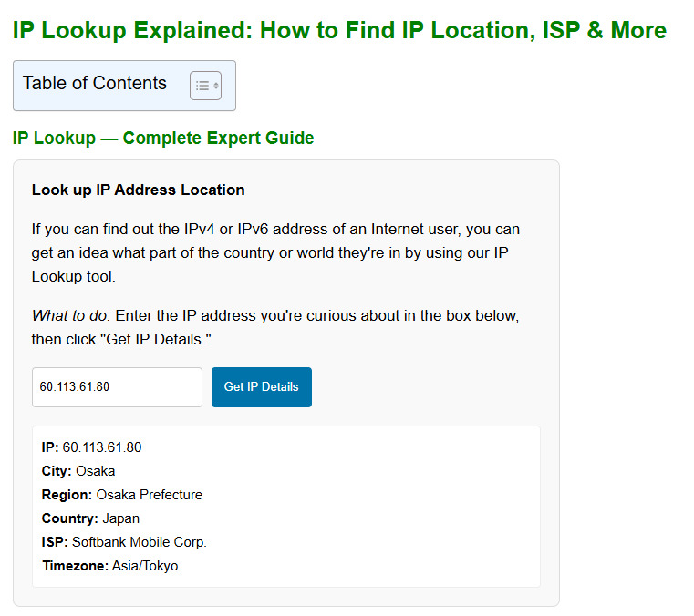Click the bold Country: label
Screen dimensions: 694x616
pyautogui.click(x=69, y=518)
